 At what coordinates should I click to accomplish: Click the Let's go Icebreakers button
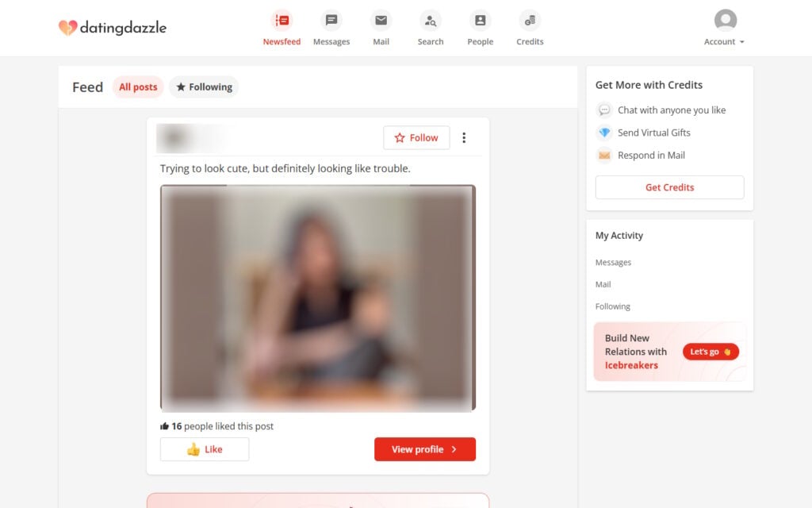click(x=710, y=352)
